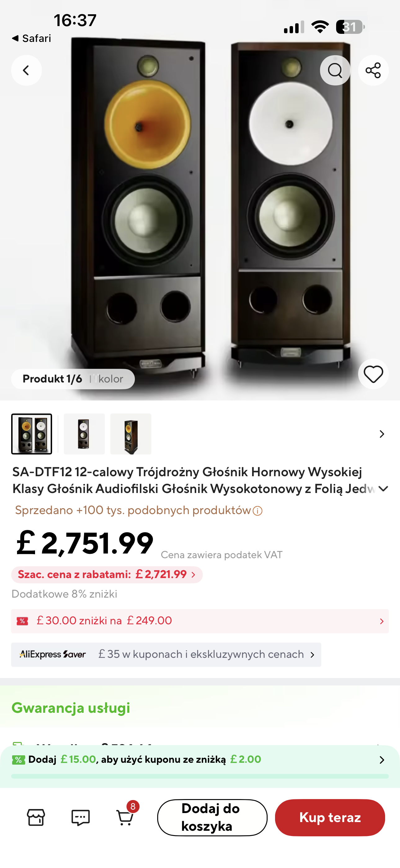Switch to the kolor image tab
Image resolution: width=400 pixels, height=868 pixels.
(x=110, y=379)
